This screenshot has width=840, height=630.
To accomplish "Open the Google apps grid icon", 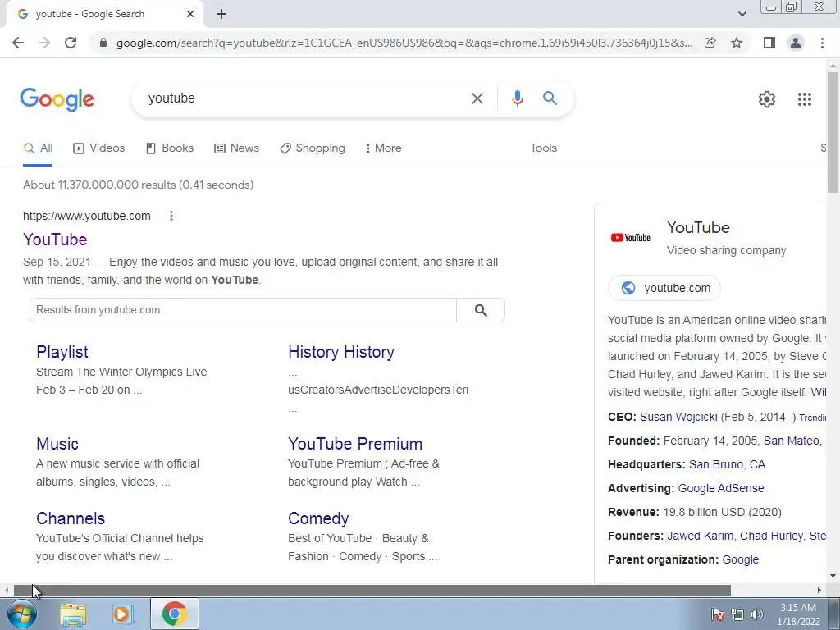I will [804, 99].
